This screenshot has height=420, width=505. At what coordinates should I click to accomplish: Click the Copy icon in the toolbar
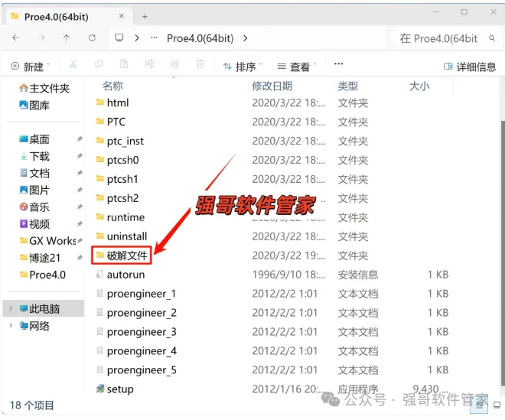[x=99, y=64]
